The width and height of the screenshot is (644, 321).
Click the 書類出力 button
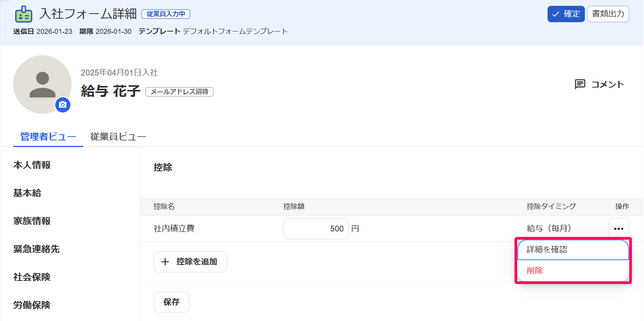(608, 14)
